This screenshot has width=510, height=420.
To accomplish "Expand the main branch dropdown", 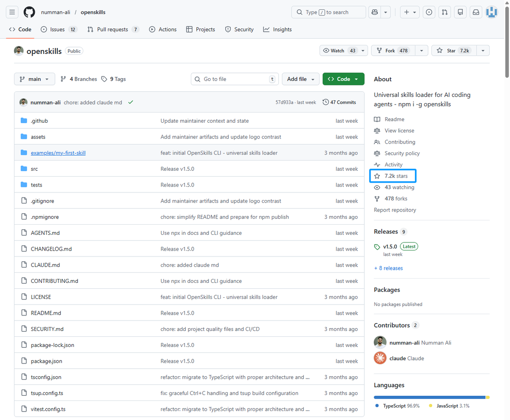I will click(34, 79).
